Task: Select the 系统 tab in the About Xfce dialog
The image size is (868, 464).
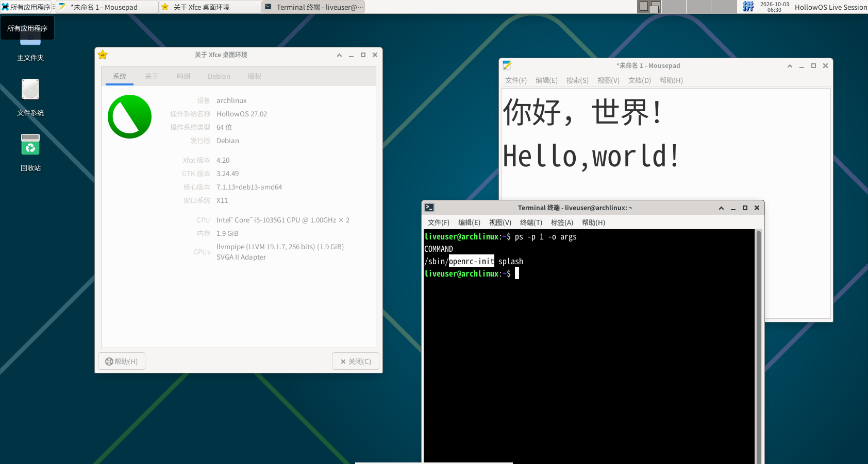Action: click(x=120, y=76)
